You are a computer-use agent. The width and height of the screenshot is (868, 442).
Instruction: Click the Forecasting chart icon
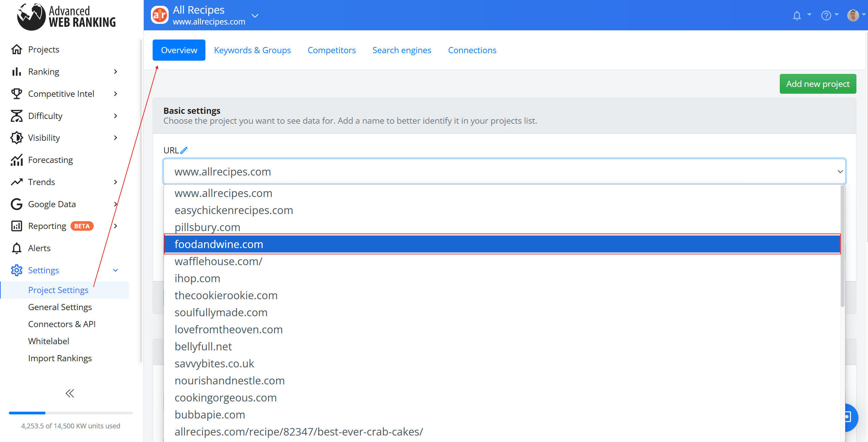click(x=17, y=160)
